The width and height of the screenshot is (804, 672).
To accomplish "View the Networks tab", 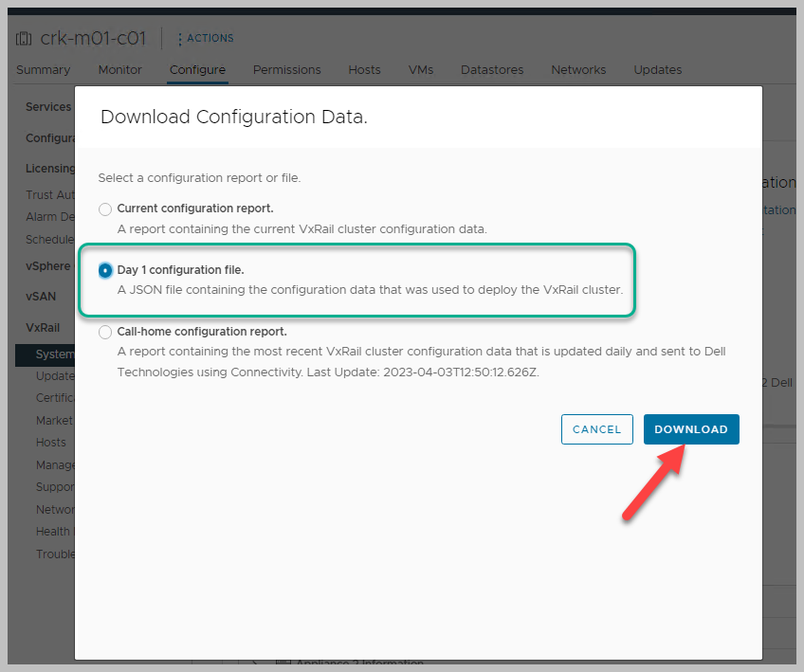I will click(578, 70).
